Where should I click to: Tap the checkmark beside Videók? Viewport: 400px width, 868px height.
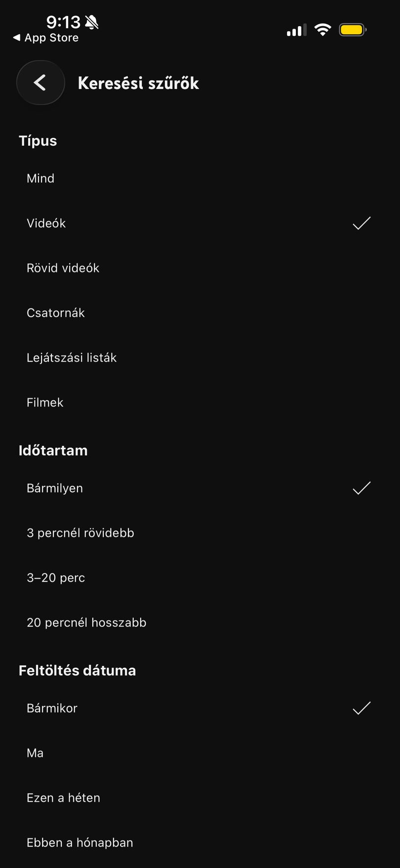click(x=361, y=223)
